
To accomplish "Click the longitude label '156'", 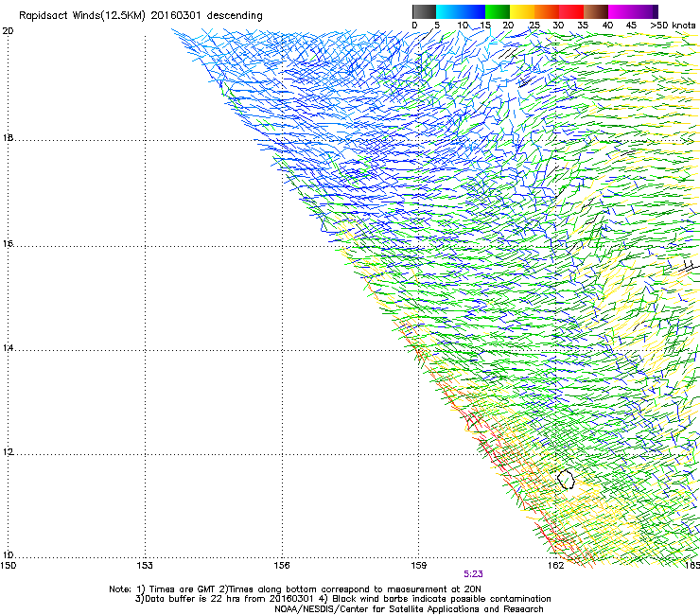I will tap(282, 566).
